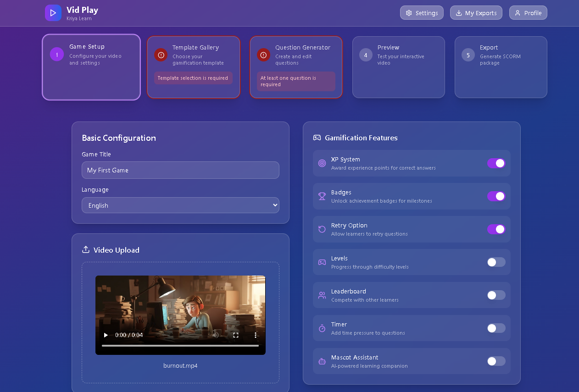This screenshot has height=392, width=579.
Task: Open the Question Generator step
Action: [x=296, y=67]
